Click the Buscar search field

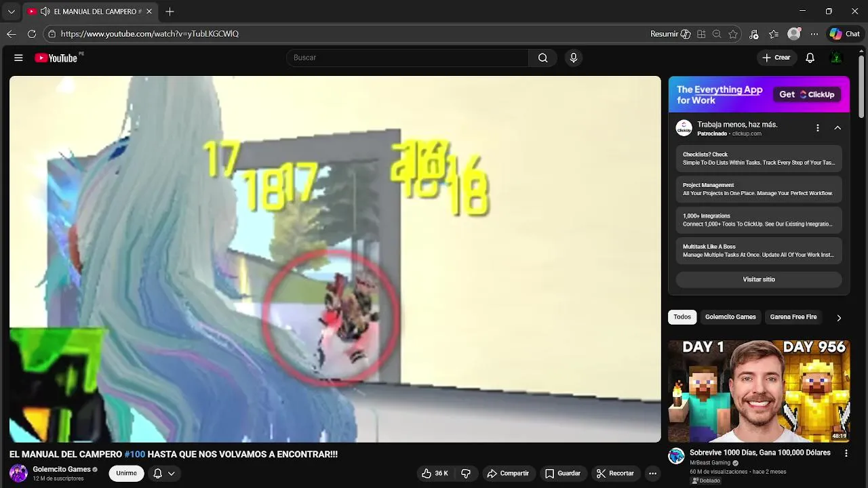pyautogui.click(x=408, y=58)
